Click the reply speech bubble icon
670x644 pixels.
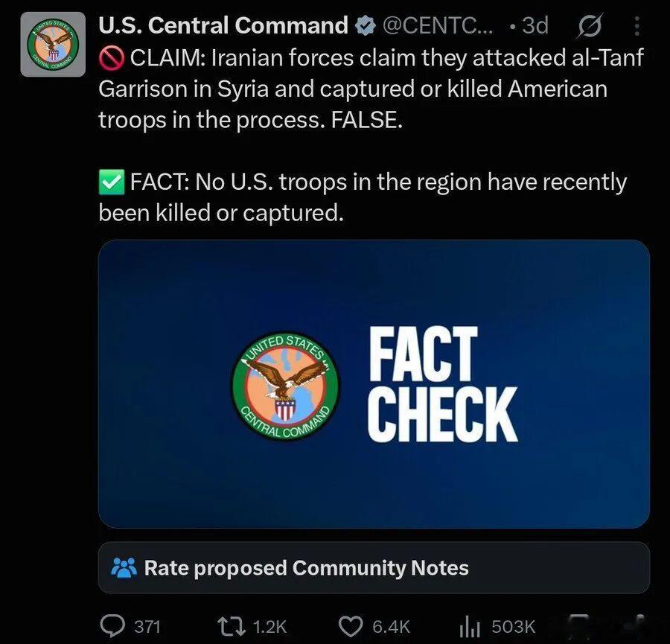(x=113, y=625)
